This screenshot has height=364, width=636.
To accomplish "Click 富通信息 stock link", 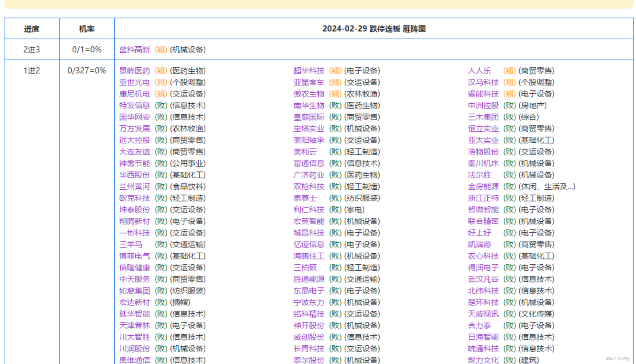I will point(309,163).
